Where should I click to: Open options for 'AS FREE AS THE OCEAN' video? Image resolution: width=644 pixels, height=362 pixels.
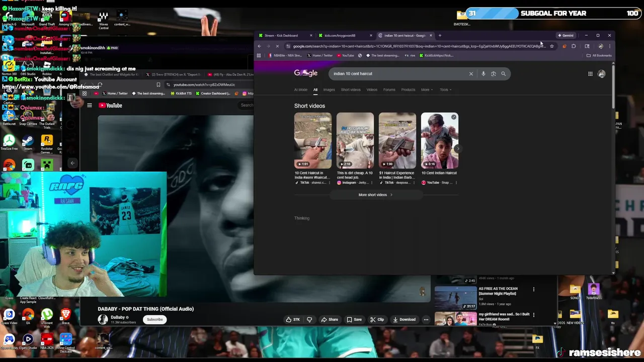pyautogui.click(x=534, y=289)
